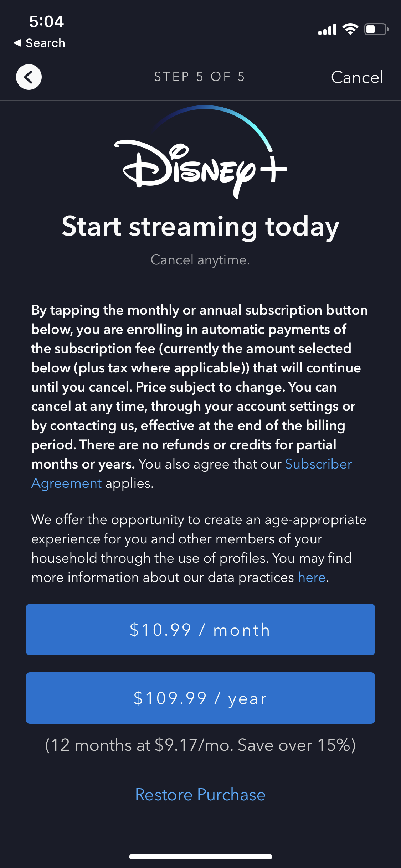
Task: Tap the '12 months at $9.17/mo' savings note
Action: (x=200, y=745)
